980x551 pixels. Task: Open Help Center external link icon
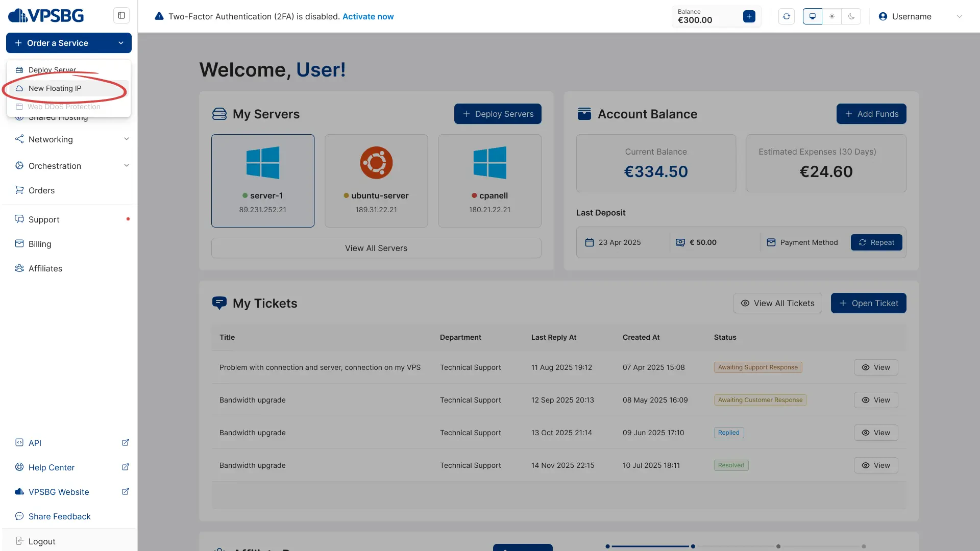(x=126, y=467)
